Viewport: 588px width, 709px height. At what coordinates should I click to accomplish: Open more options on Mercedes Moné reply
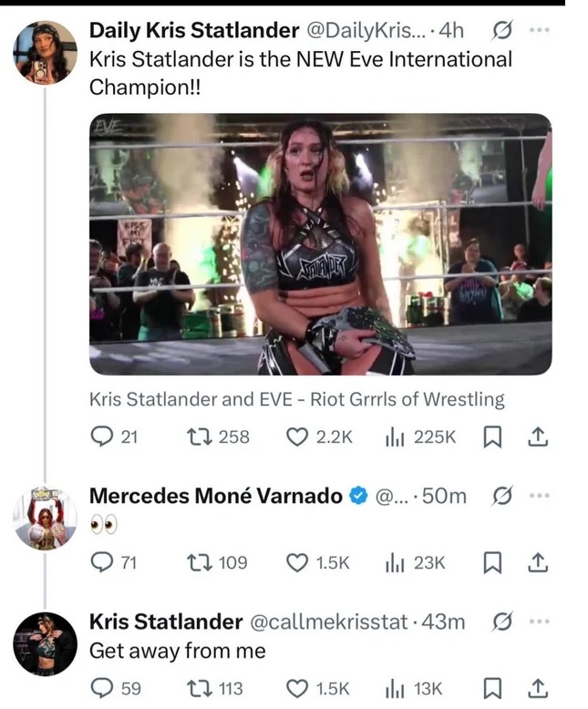tap(540, 496)
